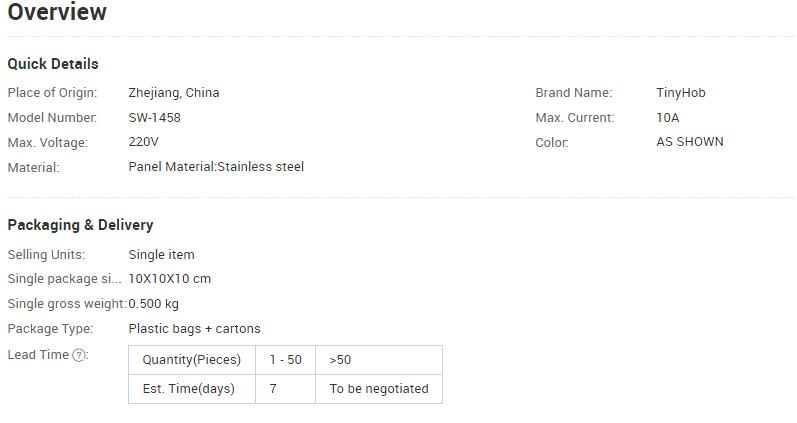Select the Zhejiang, China origin value
This screenshot has width=797, height=423.
[174, 93]
